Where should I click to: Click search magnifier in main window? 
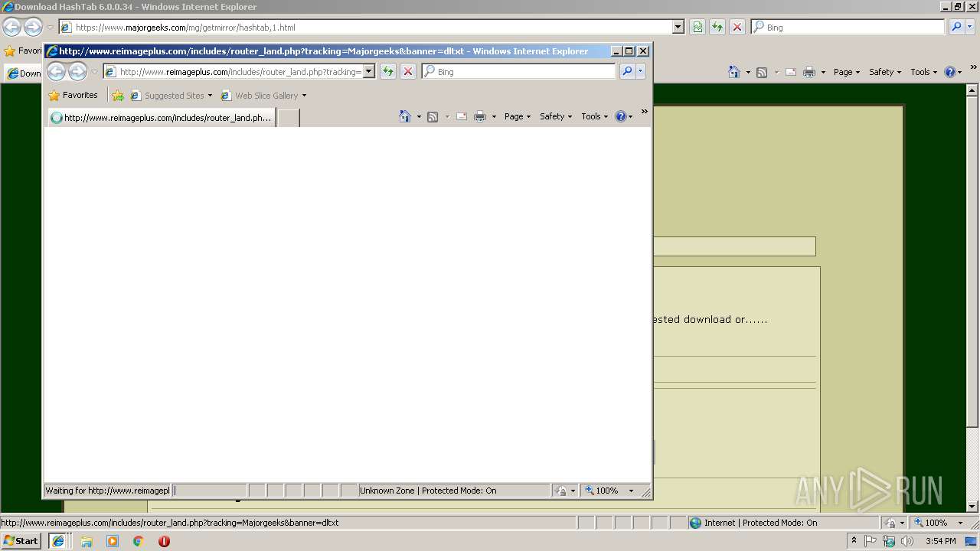click(x=956, y=27)
